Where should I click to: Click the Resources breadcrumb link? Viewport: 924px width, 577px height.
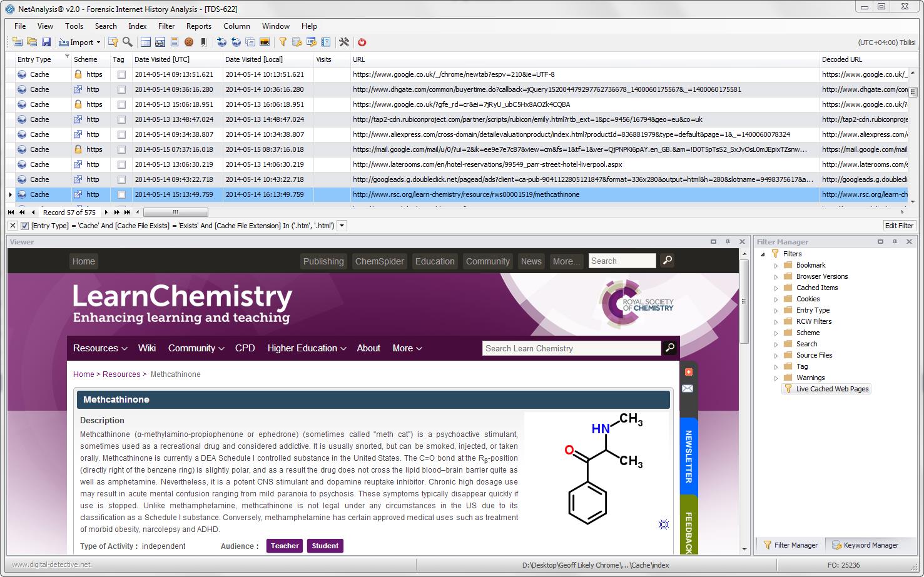pos(121,374)
